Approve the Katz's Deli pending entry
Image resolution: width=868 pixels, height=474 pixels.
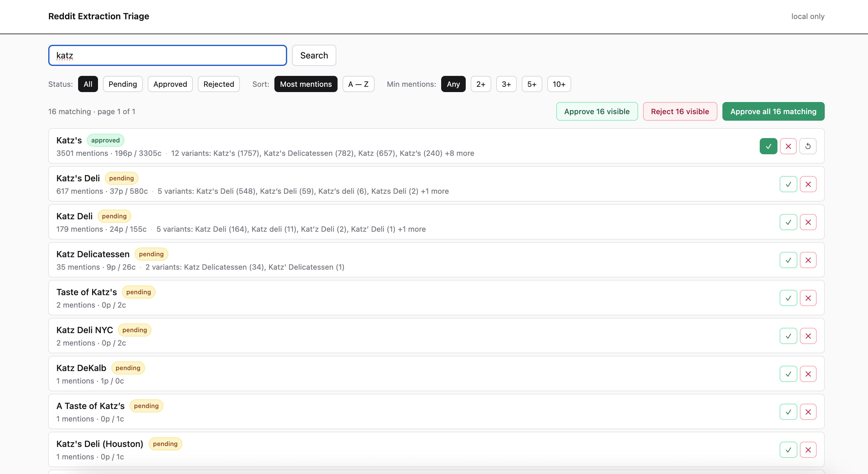tap(788, 184)
